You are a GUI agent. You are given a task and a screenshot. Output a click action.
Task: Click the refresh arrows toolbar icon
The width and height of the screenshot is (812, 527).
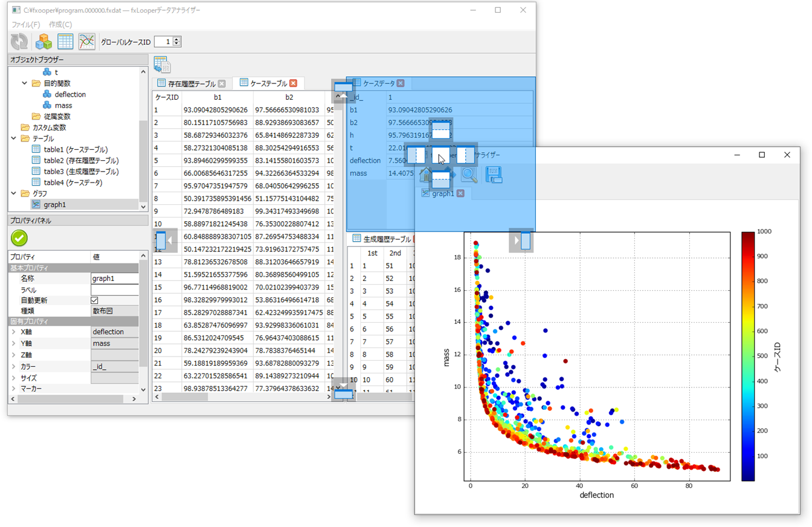19,41
